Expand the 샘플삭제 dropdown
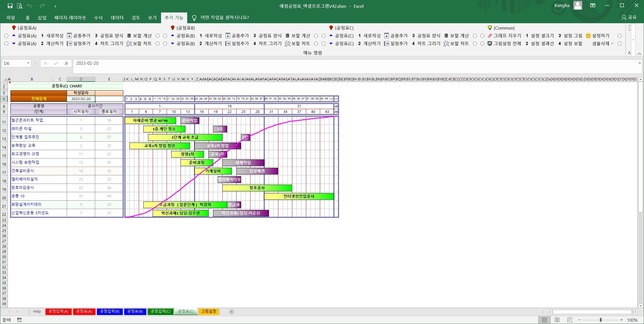 point(612,44)
